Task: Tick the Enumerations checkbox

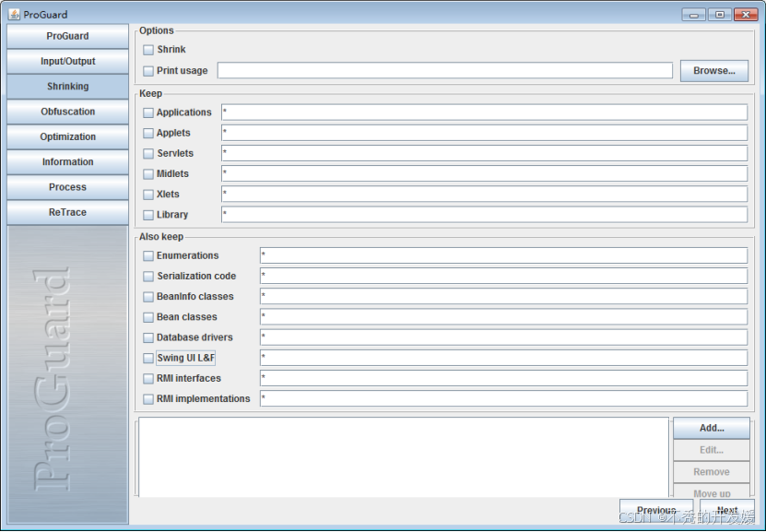Action: (x=148, y=256)
